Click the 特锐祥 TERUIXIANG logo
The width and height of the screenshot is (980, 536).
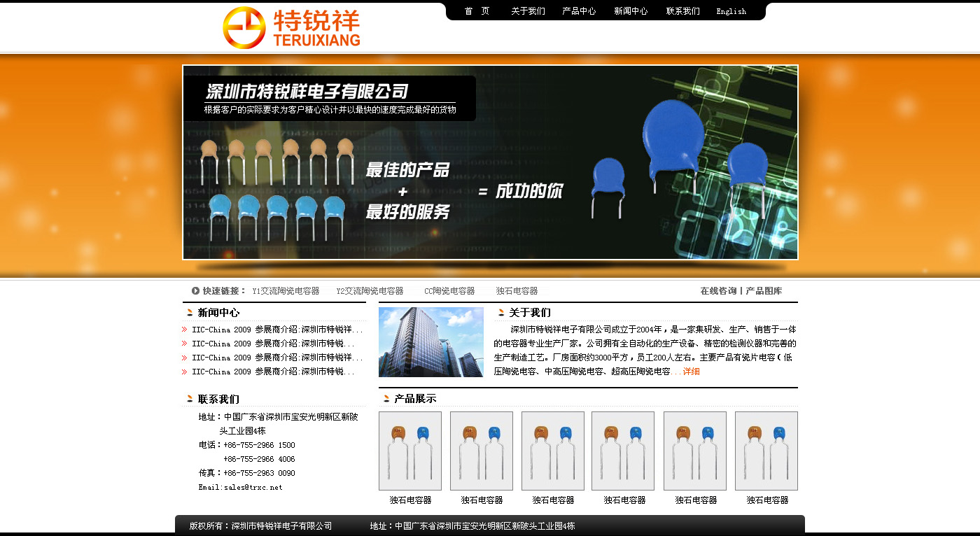coord(291,27)
